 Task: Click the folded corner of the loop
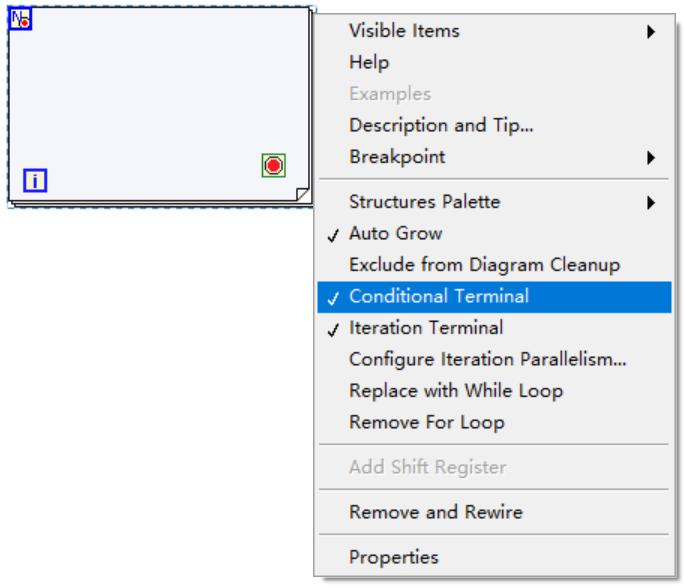(x=303, y=194)
